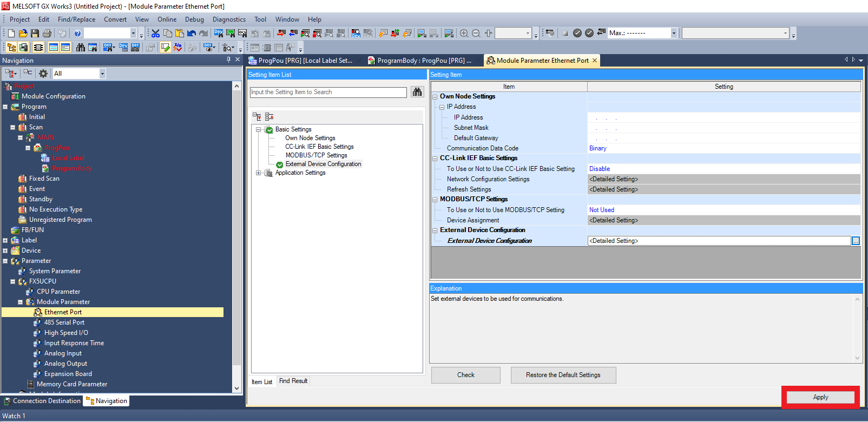This screenshot has height=422, width=868.
Task: Select 485 Serial Port in Navigation
Action: [x=64, y=322]
